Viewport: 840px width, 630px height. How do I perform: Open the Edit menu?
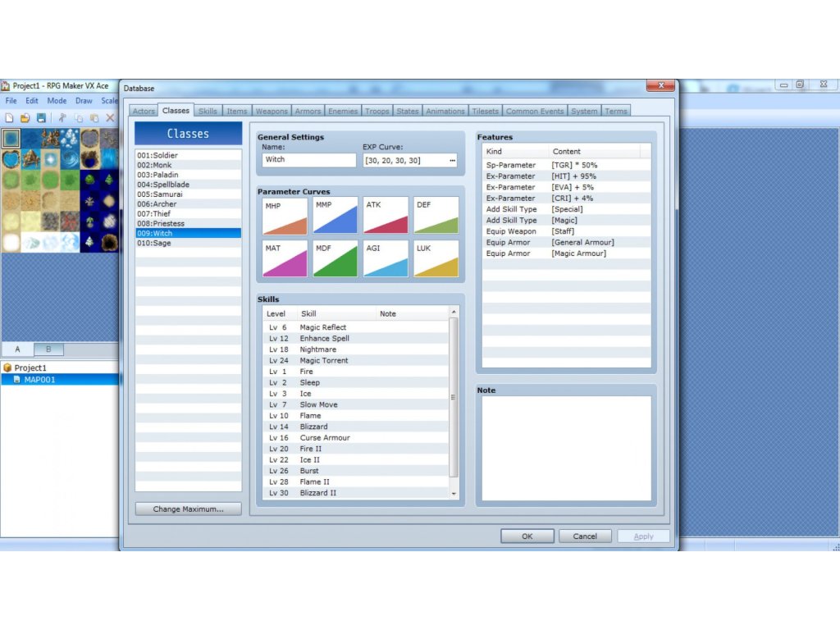coord(32,101)
